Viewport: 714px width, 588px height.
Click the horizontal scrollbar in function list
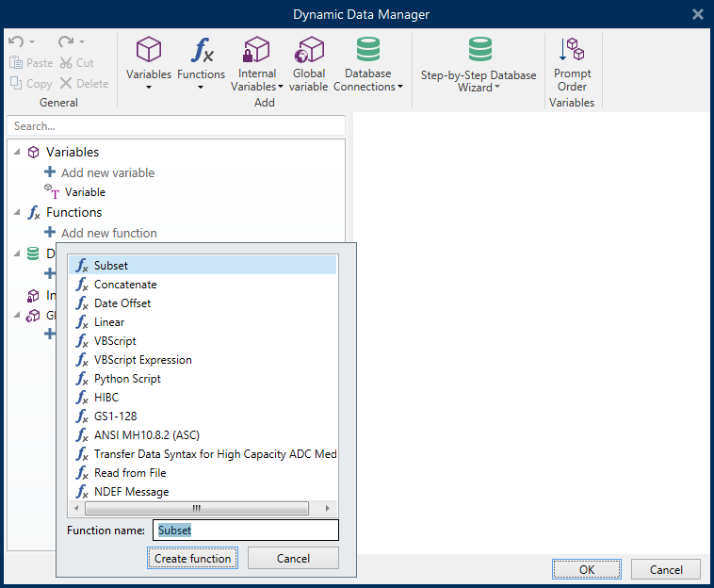click(196, 508)
